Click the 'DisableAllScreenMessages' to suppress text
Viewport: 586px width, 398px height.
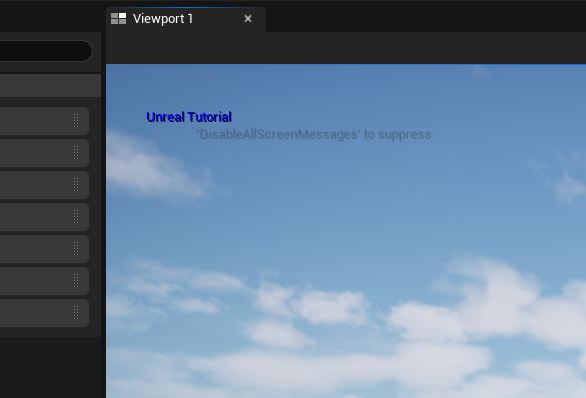click(314, 135)
